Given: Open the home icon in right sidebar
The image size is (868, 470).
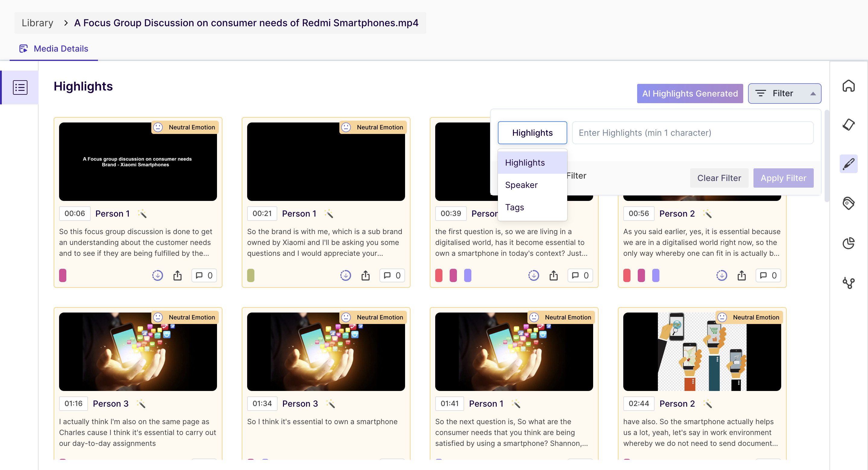Looking at the screenshot, I should pyautogui.click(x=848, y=86).
